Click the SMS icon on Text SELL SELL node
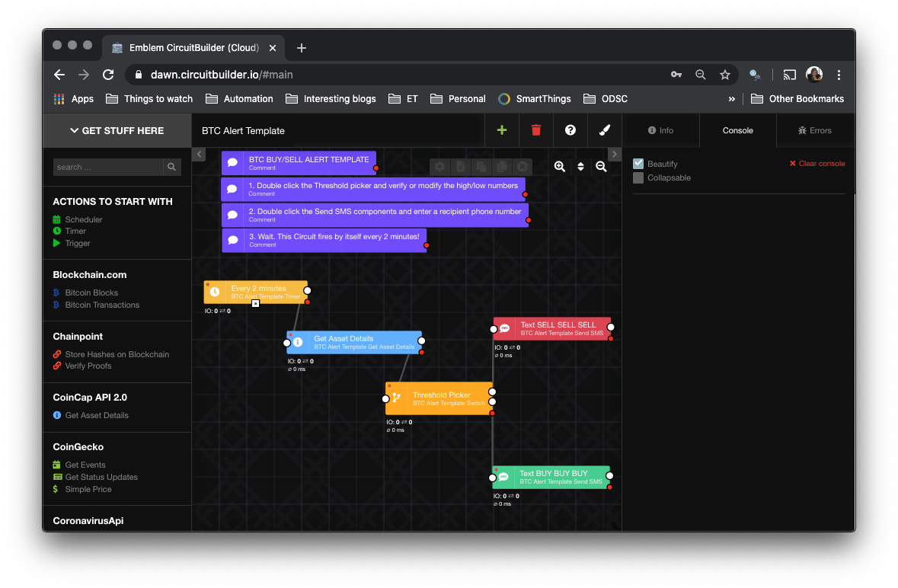Viewport: 898px width, 588px height. [x=504, y=328]
